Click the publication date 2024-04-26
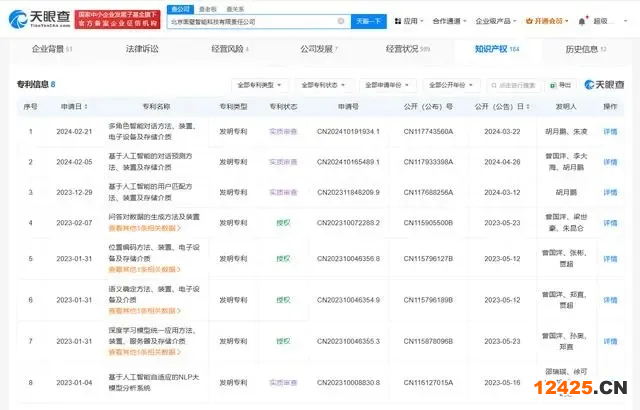The width and height of the screenshot is (640, 410). [x=502, y=162]
